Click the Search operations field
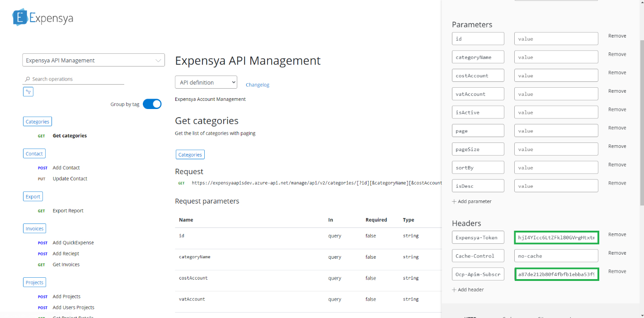The width and height of the screenshot is (644, 318). point(73,79)
